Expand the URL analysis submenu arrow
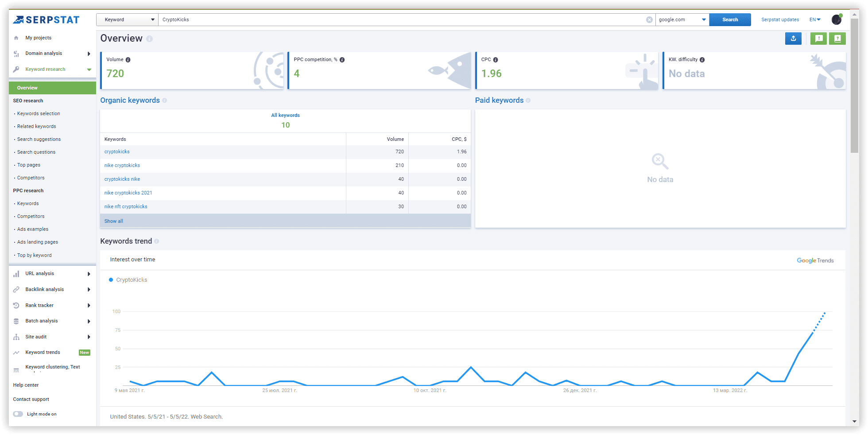Screen dimensions: 868x435 pyautogui.click(x=89, y=274)
